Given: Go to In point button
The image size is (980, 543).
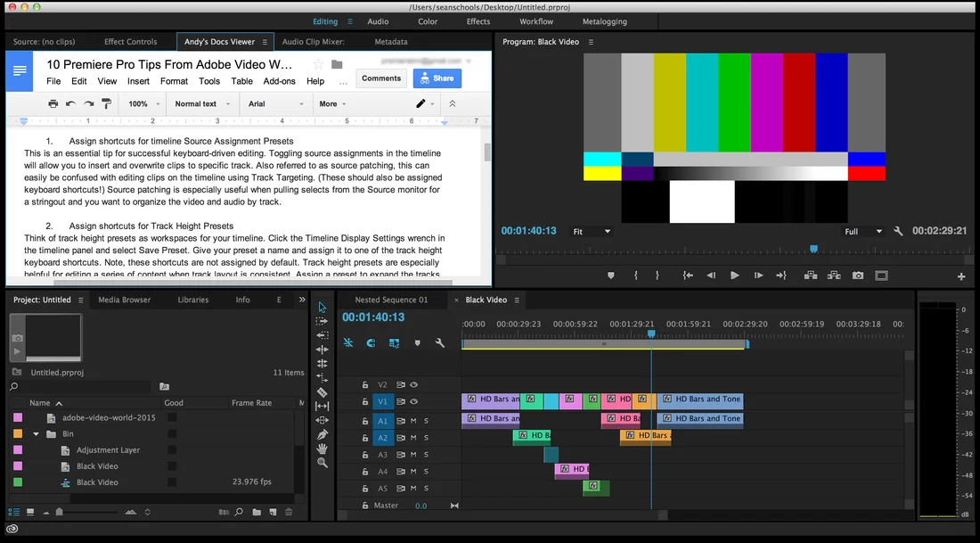Looking at the screenshot, I should 688,276.
